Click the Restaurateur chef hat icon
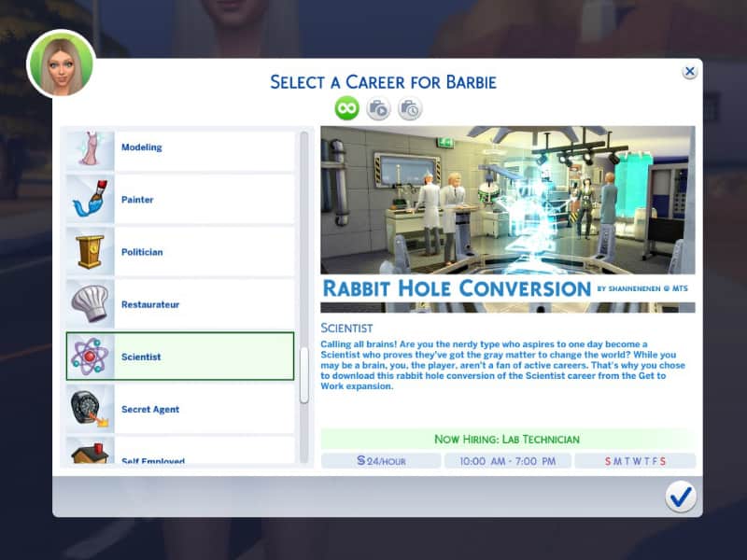The width and height of the screenshot is (747, 560). (90, 303)
